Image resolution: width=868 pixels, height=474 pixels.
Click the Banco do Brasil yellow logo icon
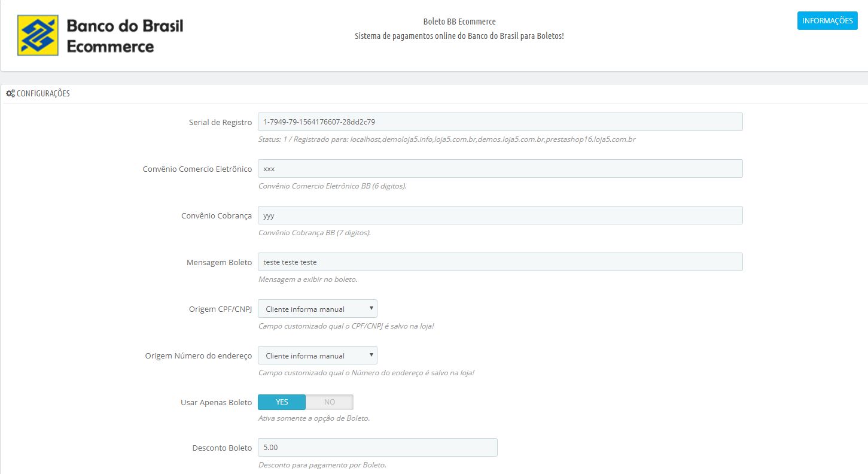point(38,36)
